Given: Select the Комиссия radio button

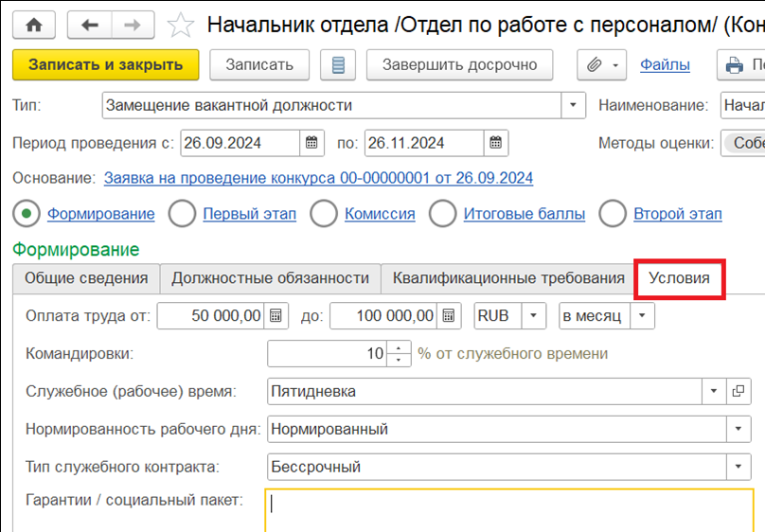Looking at the screenshot, I should tap(324, 214).
